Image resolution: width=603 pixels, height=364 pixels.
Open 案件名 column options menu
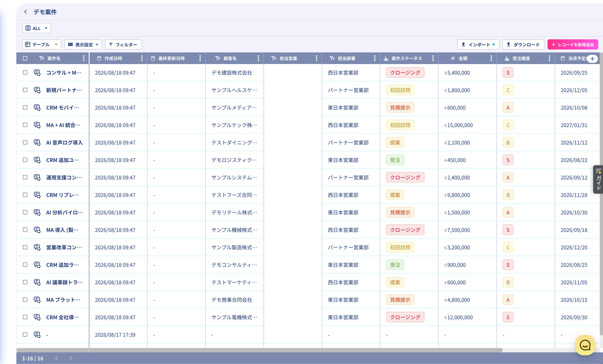(x=84, y=58)
